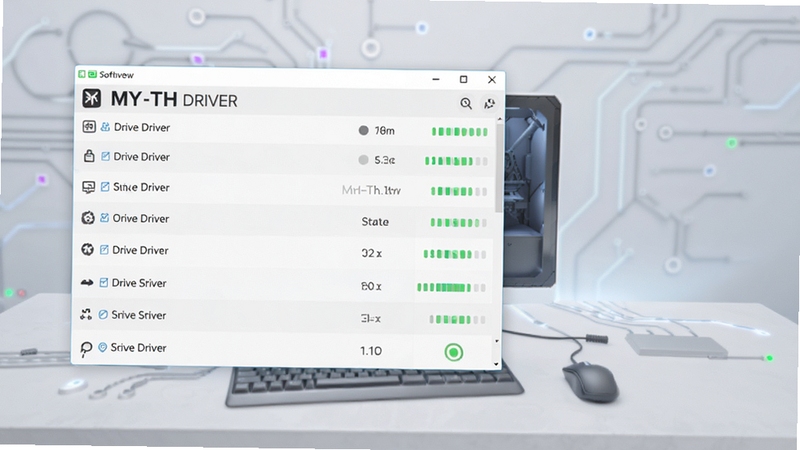Open the magnifier search icon in header

(x=466, y=104)
